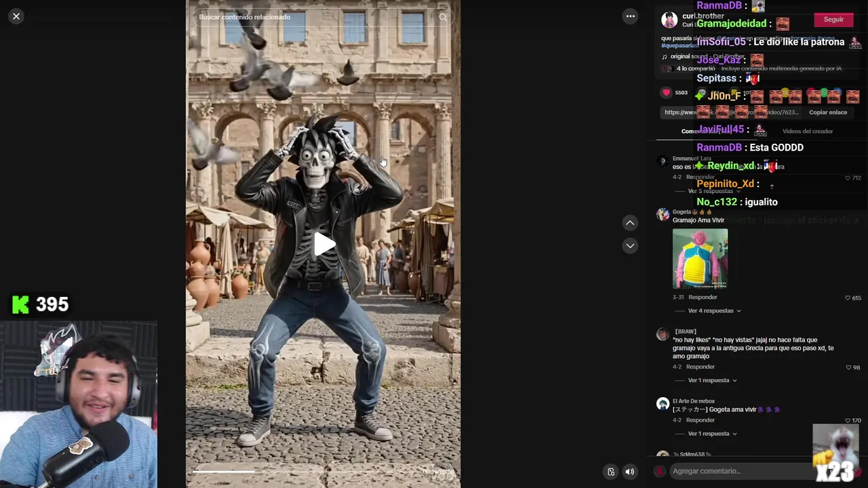
Task: Click the search magnifier icon
Action: [443, 17]
